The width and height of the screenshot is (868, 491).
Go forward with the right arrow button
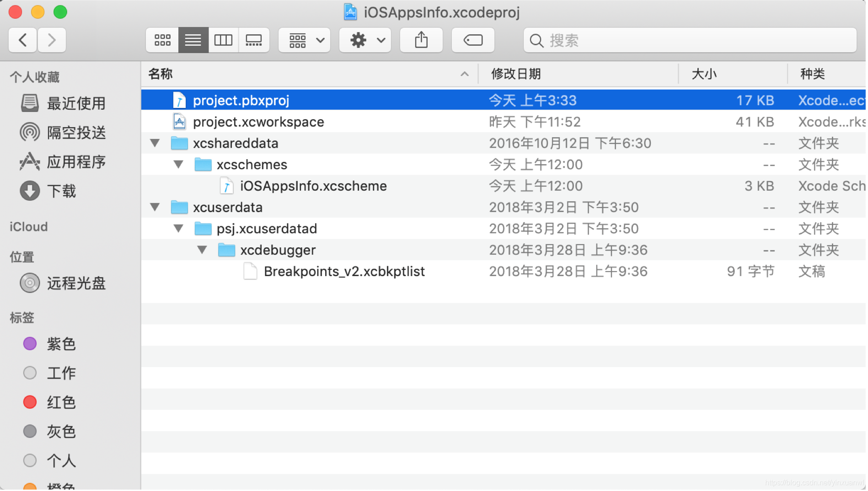coord(52,40)
